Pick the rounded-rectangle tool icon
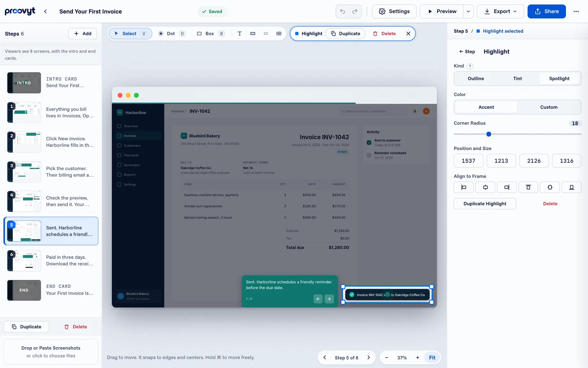Image resolution: width=588 pixels, height=368 pixels. (253, 34)
